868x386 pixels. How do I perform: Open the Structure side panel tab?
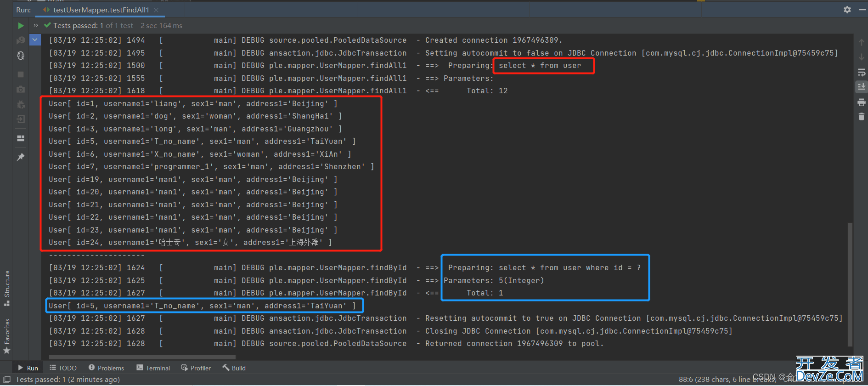coord(7,288)
